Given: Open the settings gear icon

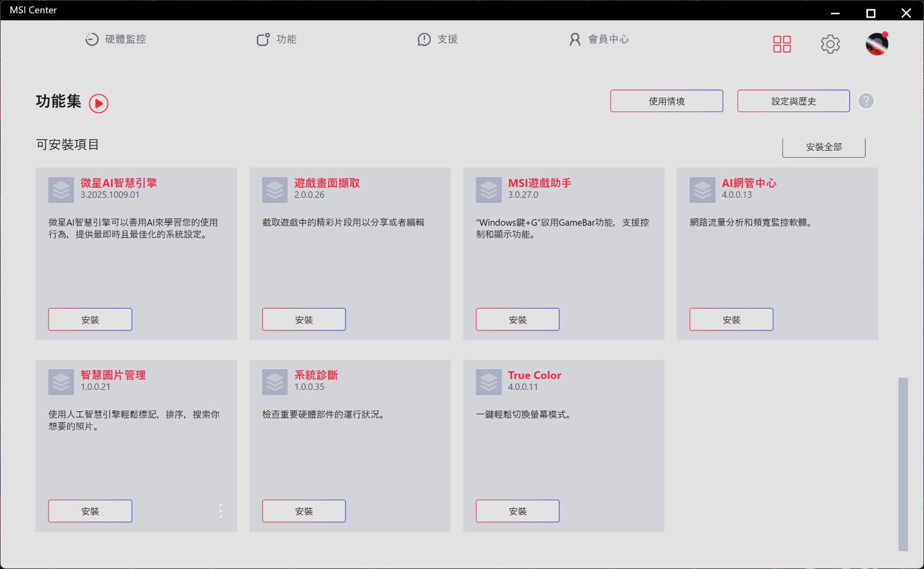Looking at the screenshot, I should click(830, 44).
